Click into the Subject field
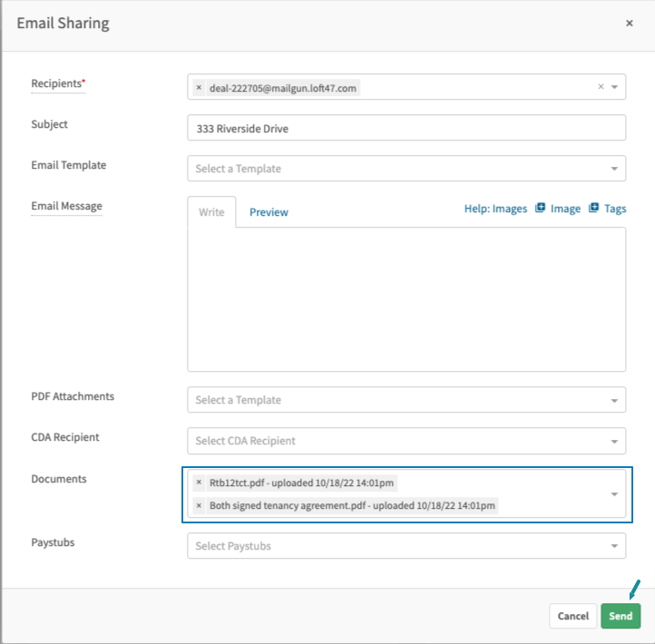Viewport: 655px width, 644px height. 406,128
